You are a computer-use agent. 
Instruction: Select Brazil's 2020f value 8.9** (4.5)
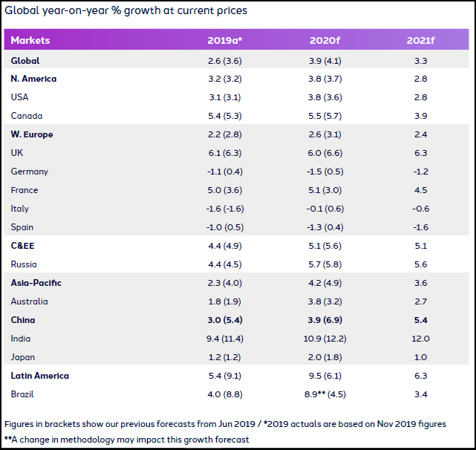click(325, 394)
